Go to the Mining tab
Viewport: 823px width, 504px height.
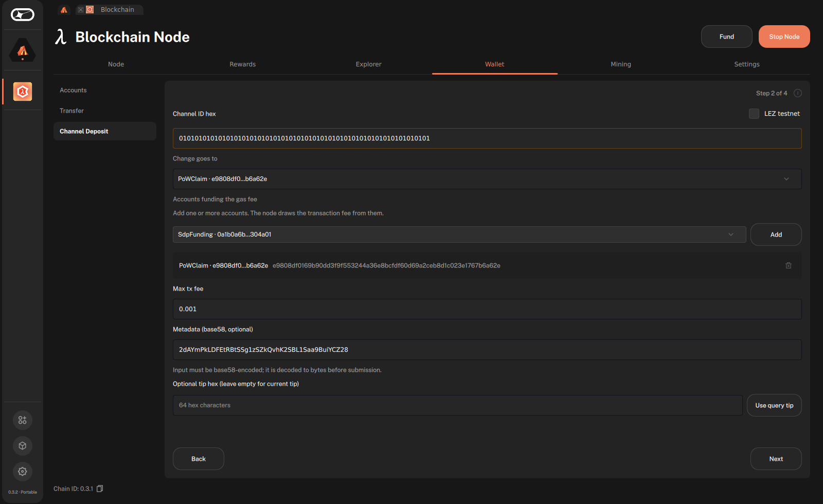tap(621, 64)
